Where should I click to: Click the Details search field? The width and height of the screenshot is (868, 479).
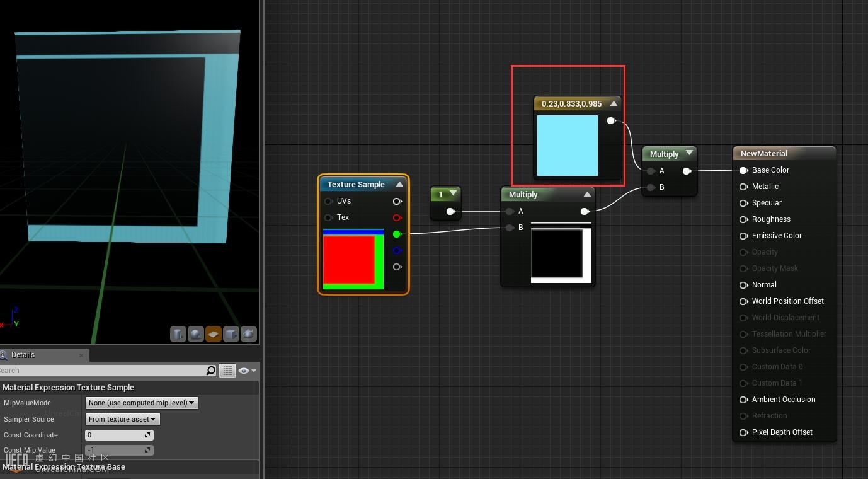click(104, 371)
